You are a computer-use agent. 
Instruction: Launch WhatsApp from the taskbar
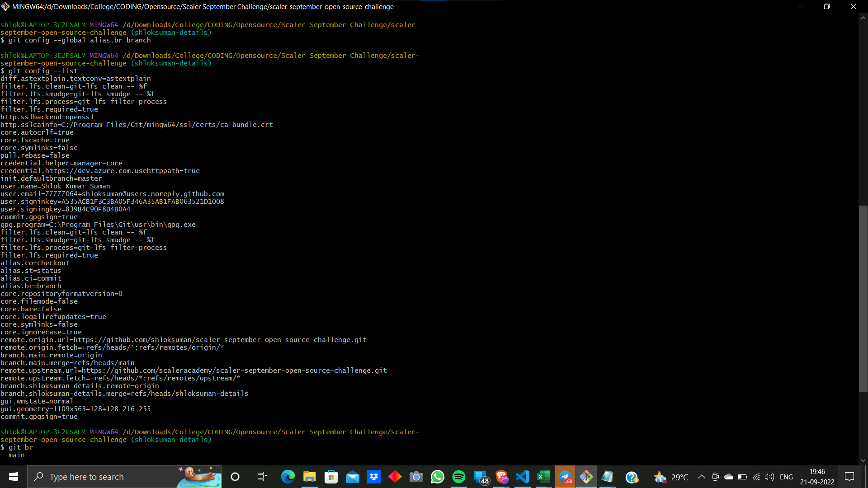(x=438, y=477)
